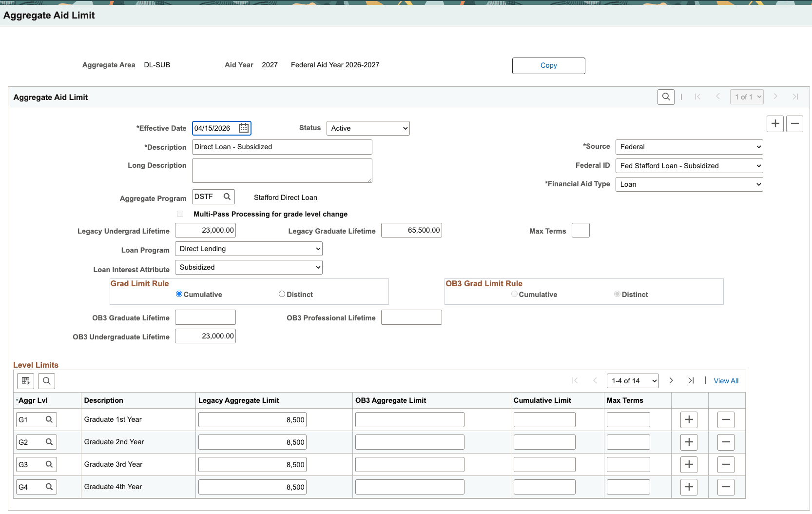Click the OB3 Graduate Lifetime field
Image resolution: width=812 pixels, height=514 pixels.
pyautogui.click(x=205, y=317)
